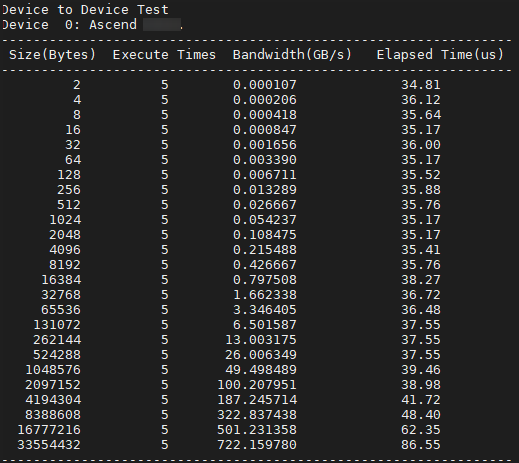Image resolution: width=519 pixels, height=463 pixels.
Task: Click the 'Execute Times' column header
Action: tap(164, 55)
